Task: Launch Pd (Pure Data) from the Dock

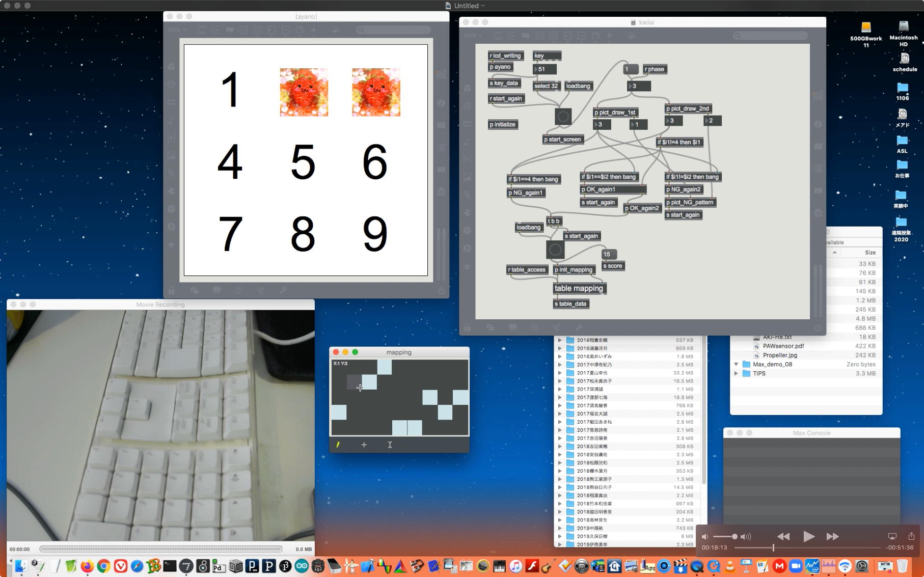Action: (219, 566)
